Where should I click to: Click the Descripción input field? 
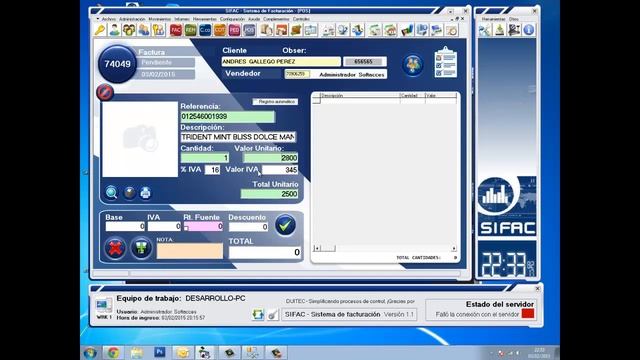click(238, 137)
